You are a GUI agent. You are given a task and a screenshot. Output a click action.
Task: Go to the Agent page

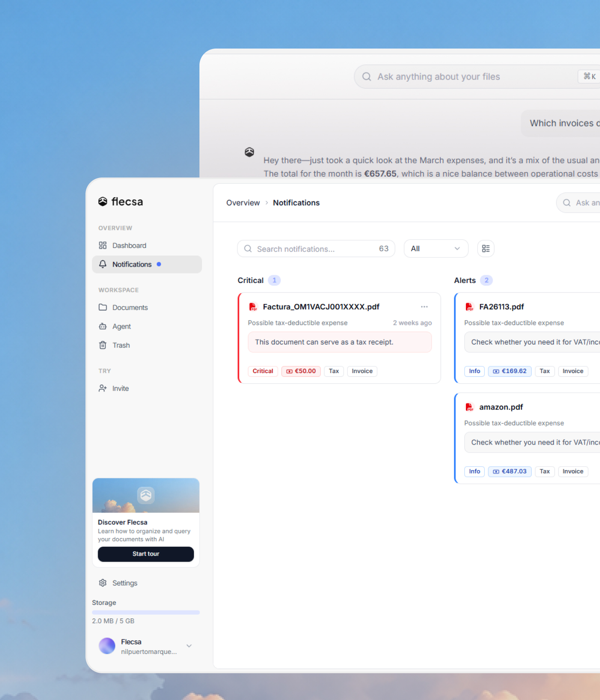[x=147, y=326]
